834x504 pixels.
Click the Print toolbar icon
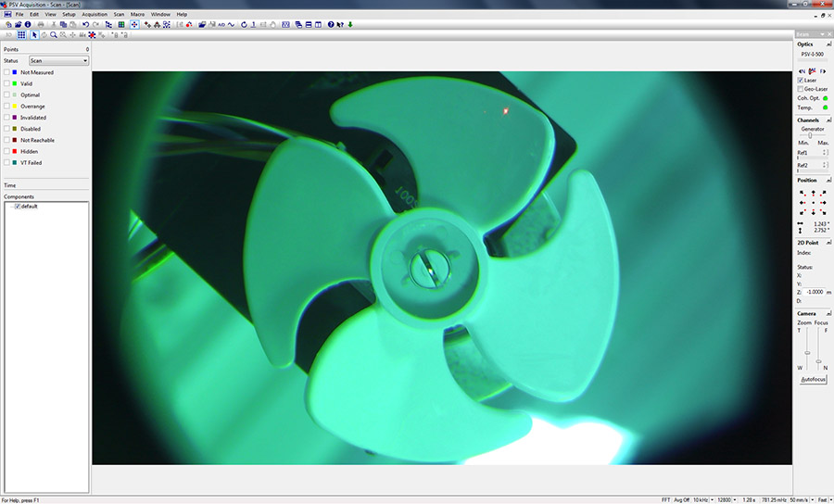(41, 24)
